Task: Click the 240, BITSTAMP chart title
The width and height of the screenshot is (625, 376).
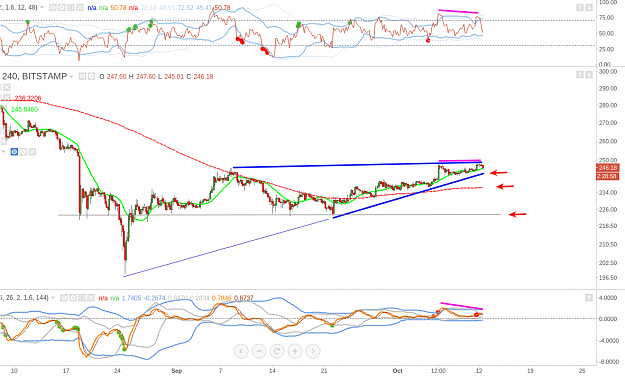Action: pos(34,76)
